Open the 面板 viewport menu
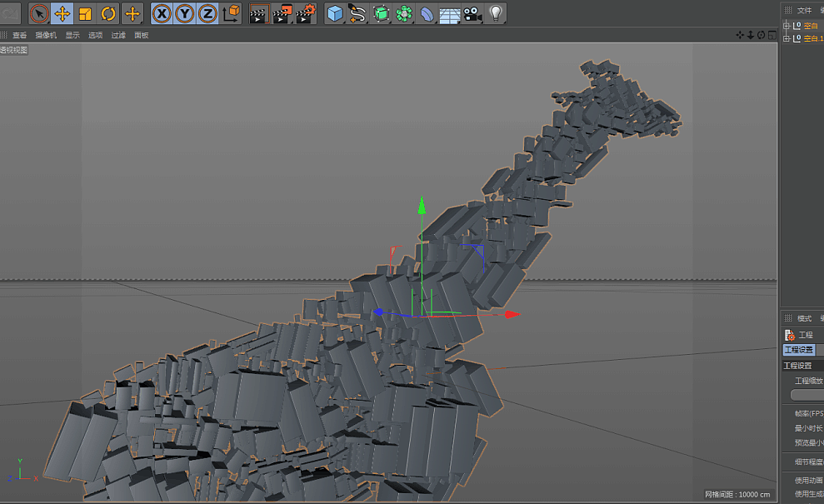Screen dimensions: 824x504 click(142, 35)
